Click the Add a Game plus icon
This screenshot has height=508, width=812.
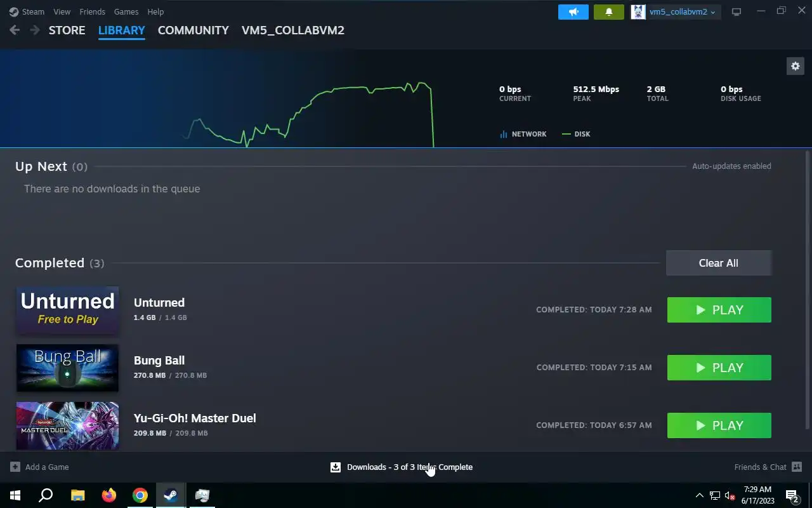tap(15, 467)
